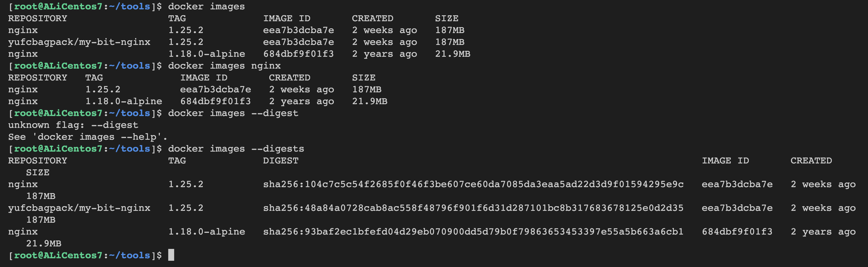The image size is (868, 267).
Task: Click the 684dbf9f01f3 image ID in the nginx-filtered listing
Action: click(x=215, y=101)
